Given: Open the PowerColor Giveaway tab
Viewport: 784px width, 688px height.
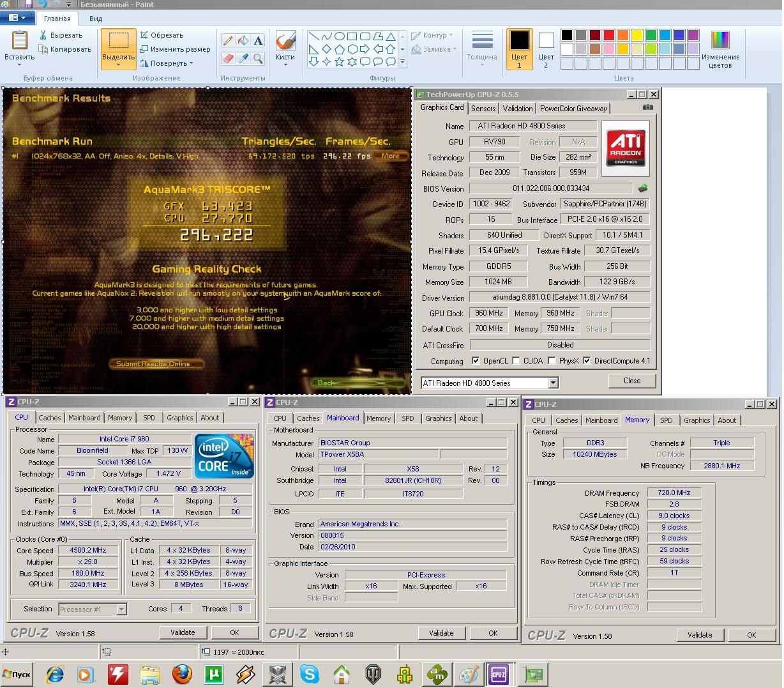Looking at the screenshot, I should tap(573, 109).
